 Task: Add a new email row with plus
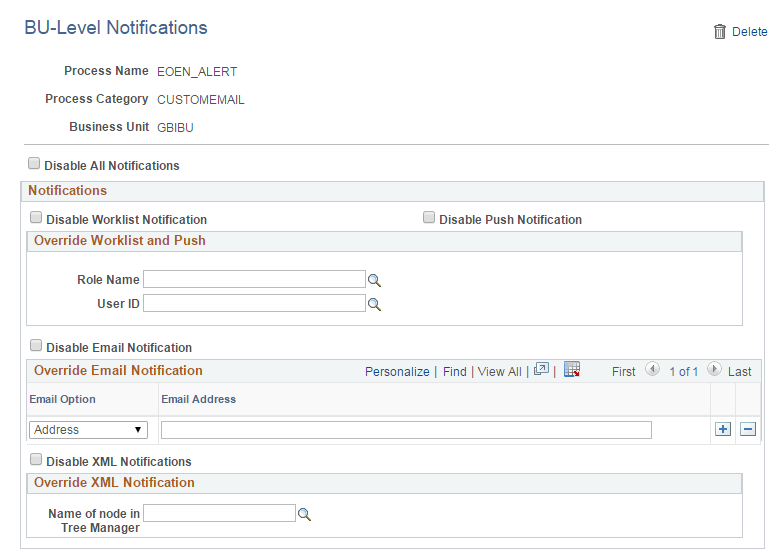pyautogui.click(x=723, y=429)
